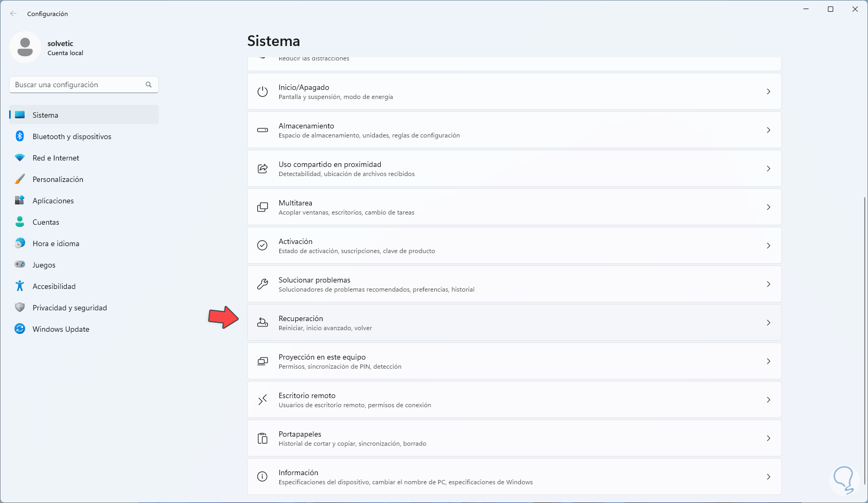Open Bluetooth y dispositivos in sidebar
Viewport: 868px width, 503px height.
[72, 136]
